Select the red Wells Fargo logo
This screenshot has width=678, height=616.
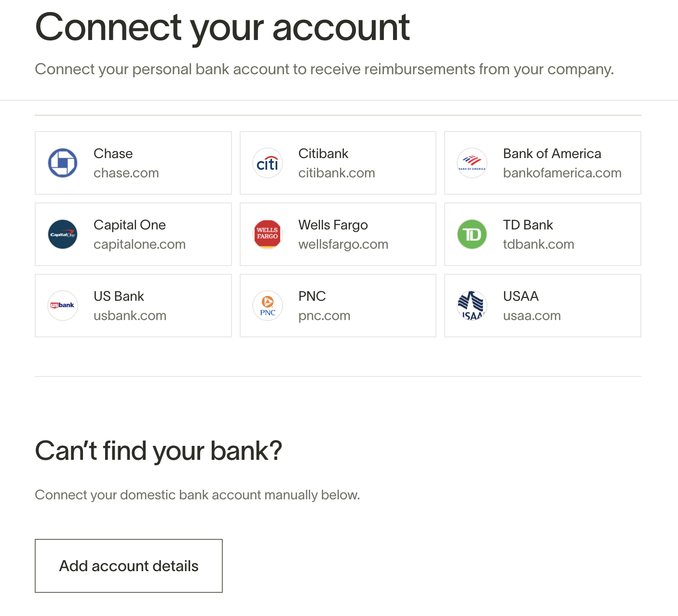(x=268, y=234)
